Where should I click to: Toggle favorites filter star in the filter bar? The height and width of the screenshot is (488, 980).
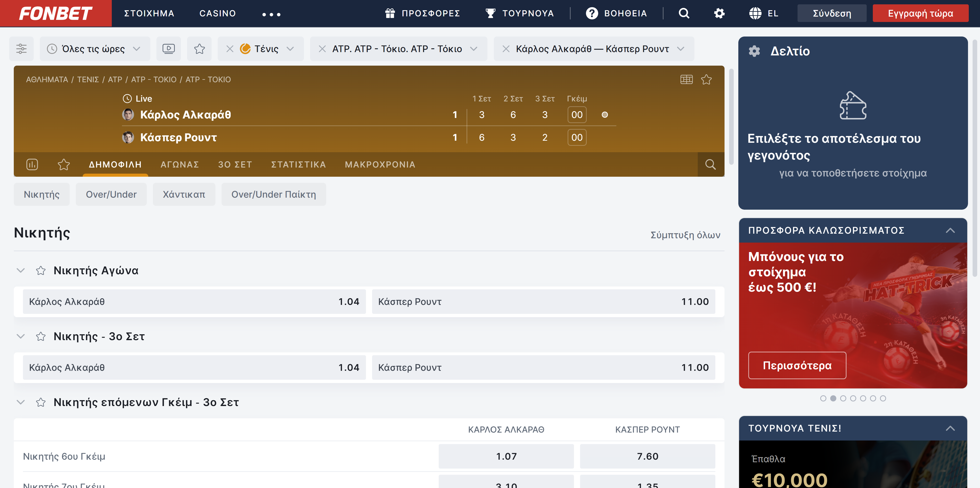click(199, 49)
